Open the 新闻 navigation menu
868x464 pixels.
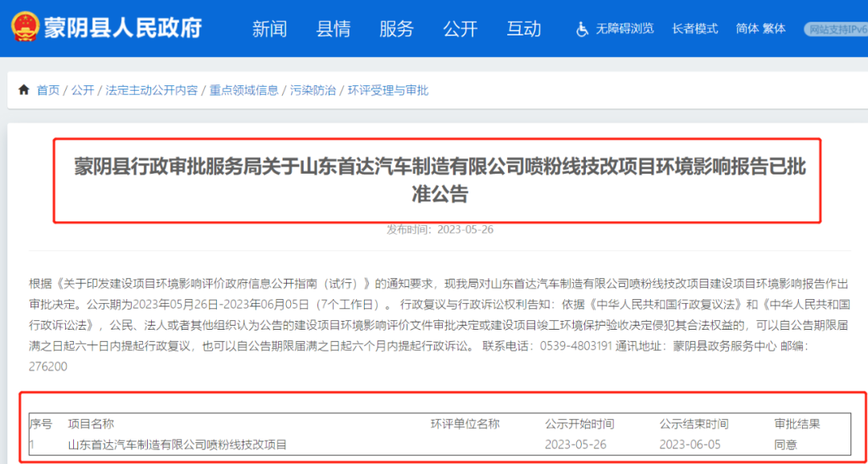tap(269, 29)
